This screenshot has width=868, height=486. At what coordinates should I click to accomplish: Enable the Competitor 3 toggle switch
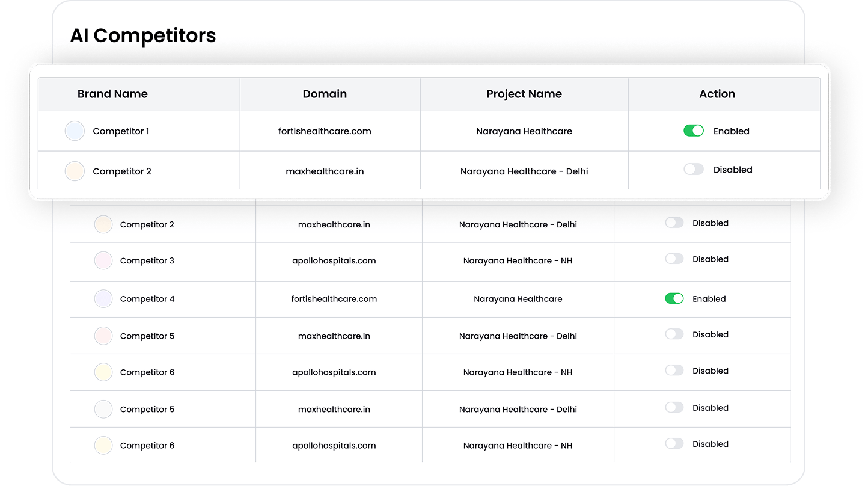tap(674, 259)
